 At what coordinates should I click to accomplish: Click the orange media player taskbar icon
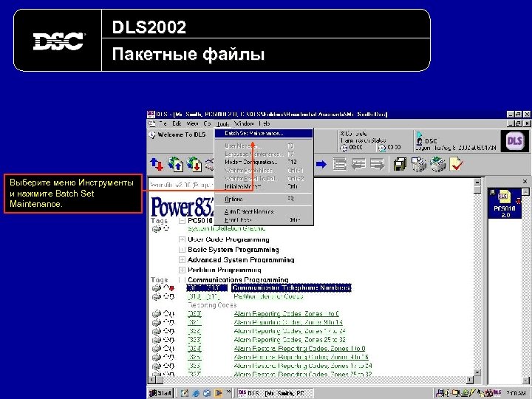point(219,393)
